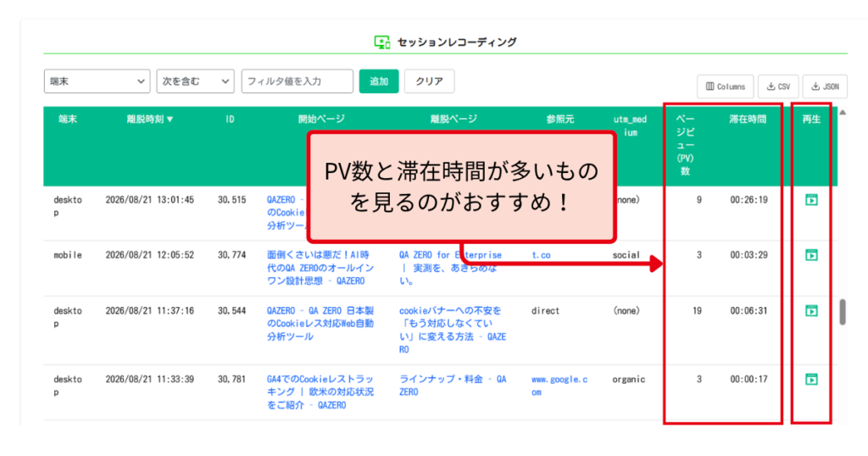Click the ID column header
Screen dimensions: 868x456
(230, 119)
